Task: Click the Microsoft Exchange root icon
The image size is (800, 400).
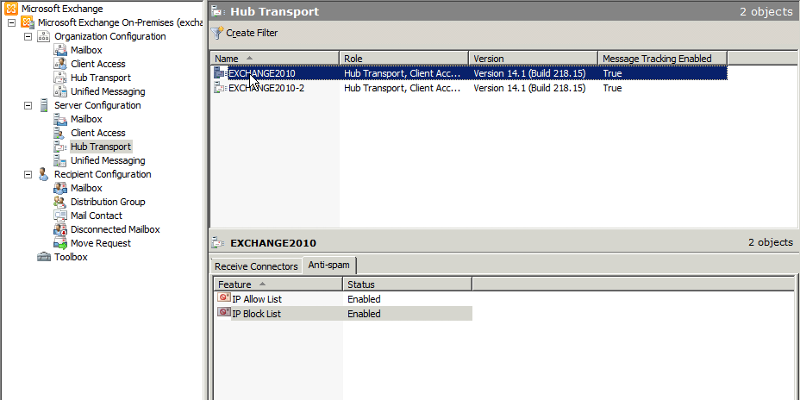Action: pos(11,9)
